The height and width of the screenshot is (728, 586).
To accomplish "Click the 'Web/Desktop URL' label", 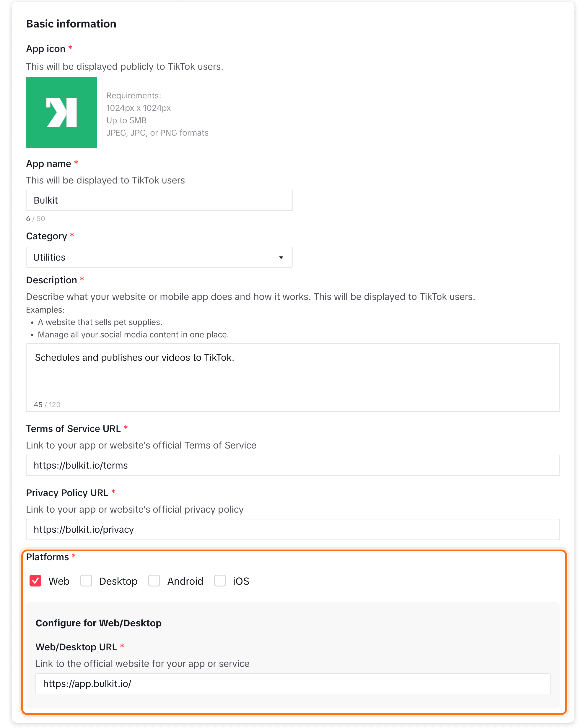I will [x=76, y=647].
